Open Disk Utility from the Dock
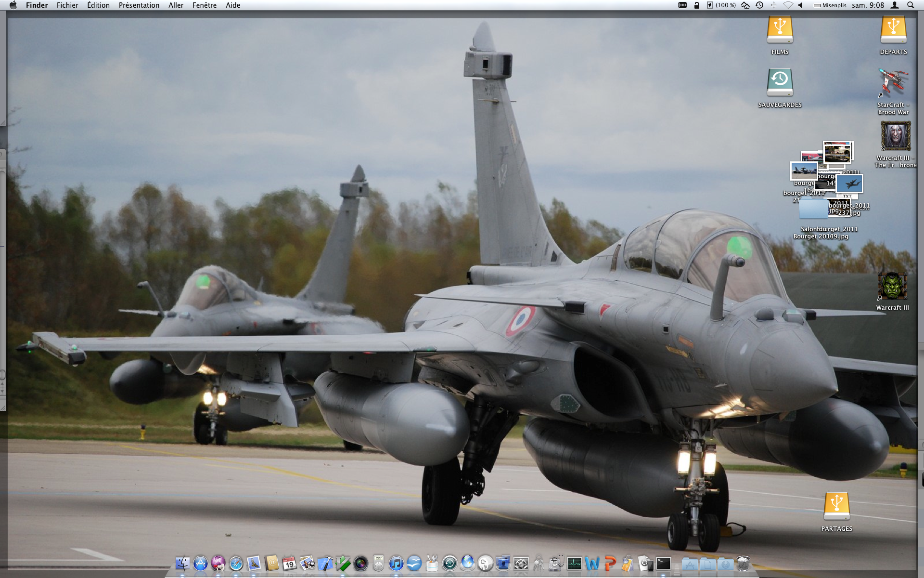This screenshot has height=578, width=924. click(x=556, y=563)
